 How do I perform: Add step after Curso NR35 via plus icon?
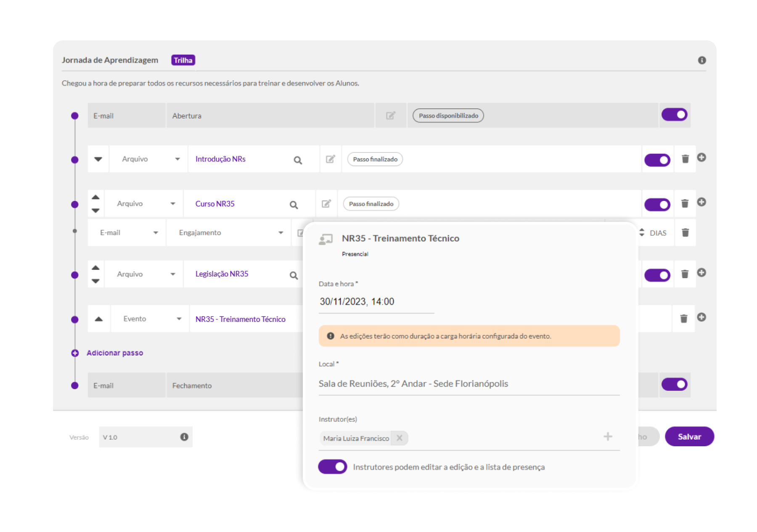point(701,202)
